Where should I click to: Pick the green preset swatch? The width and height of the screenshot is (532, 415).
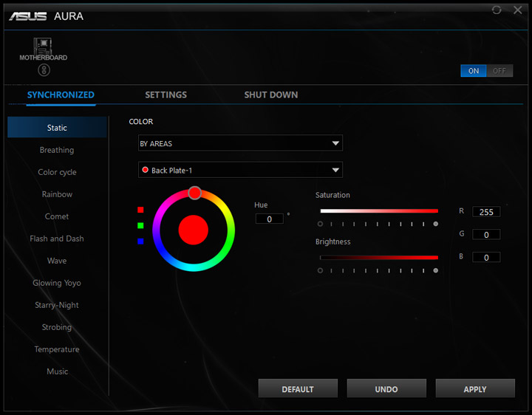[x=140, y=225]
